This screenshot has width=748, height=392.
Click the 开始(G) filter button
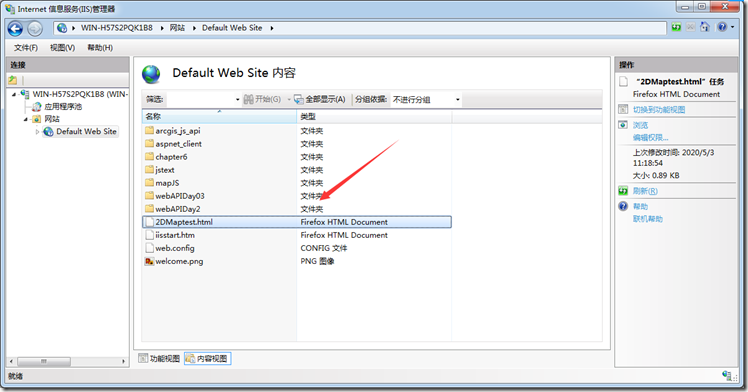pos(263,99)
